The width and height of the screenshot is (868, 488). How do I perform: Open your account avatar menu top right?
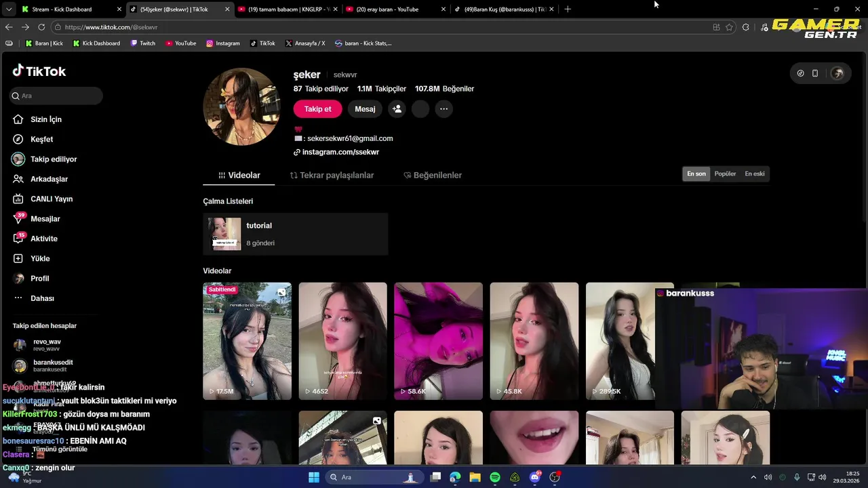[837, 73]
